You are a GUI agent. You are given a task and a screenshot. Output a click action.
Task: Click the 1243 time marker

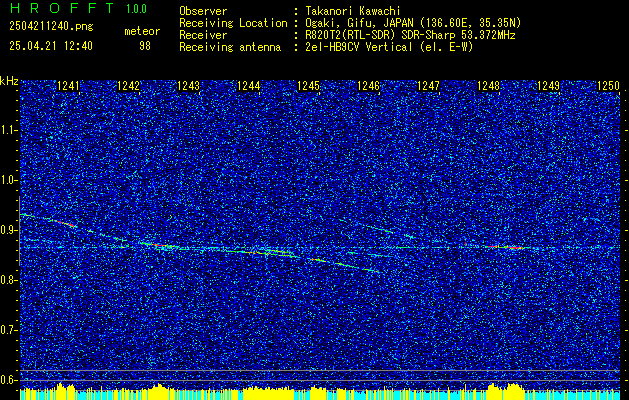point(188,86)
